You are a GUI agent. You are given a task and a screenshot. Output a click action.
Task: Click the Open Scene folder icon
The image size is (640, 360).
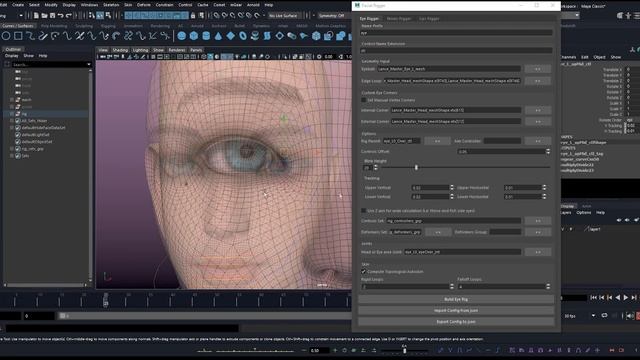(x=44, y=16)
